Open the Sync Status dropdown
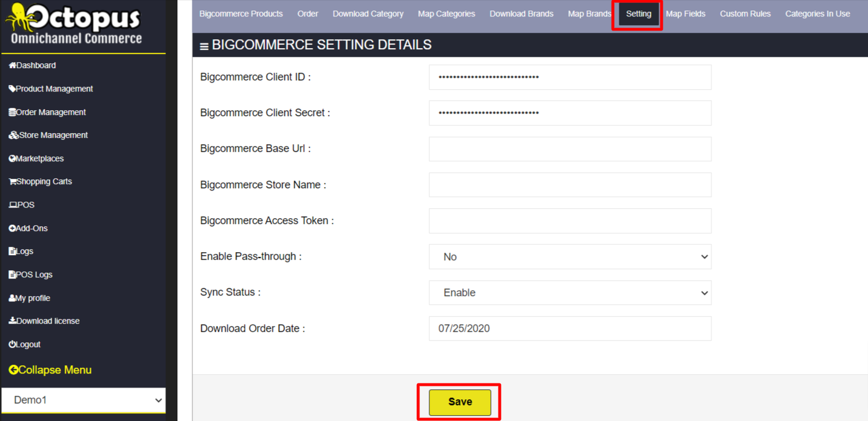This screenshot has height=421, width=868. [570, 293]
